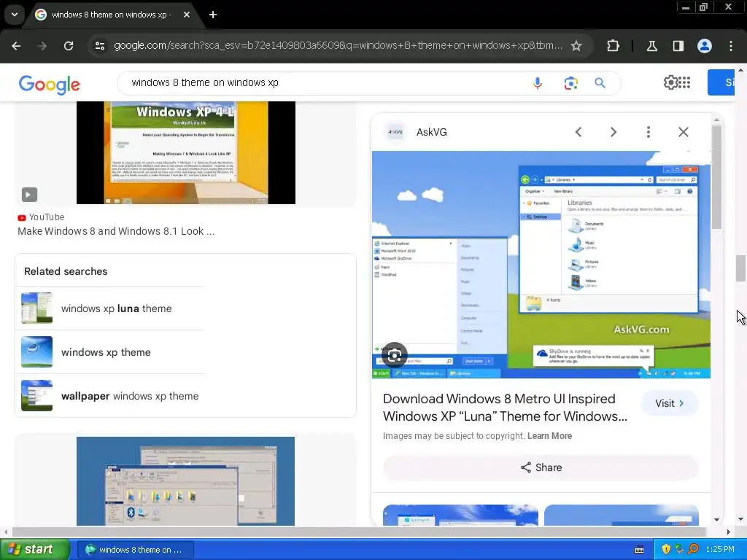Show previous image in preview panel

(x=578, y=132)
